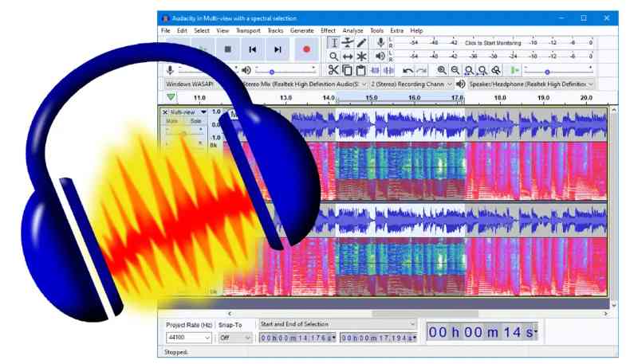Click the play-at-speed slider knob
The image size is (630, 364).
pos(547,72)
